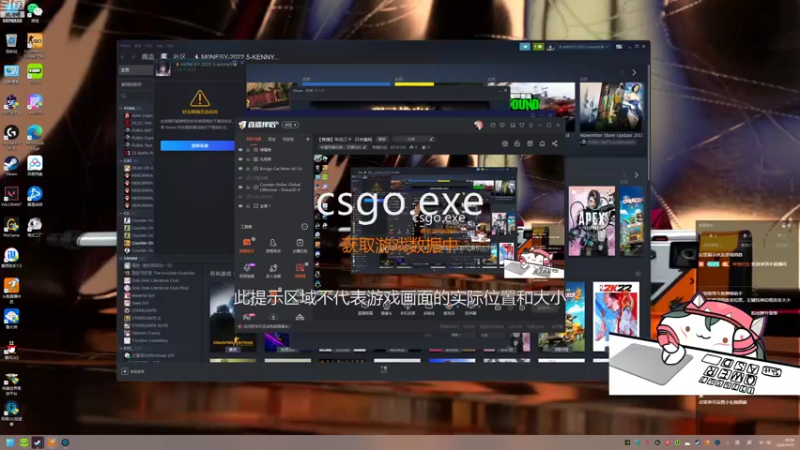Select STEINS;GATE ELITE in library list
This screenshot has width=800, height=450.
pyautogui.click(x=146, y=326)
